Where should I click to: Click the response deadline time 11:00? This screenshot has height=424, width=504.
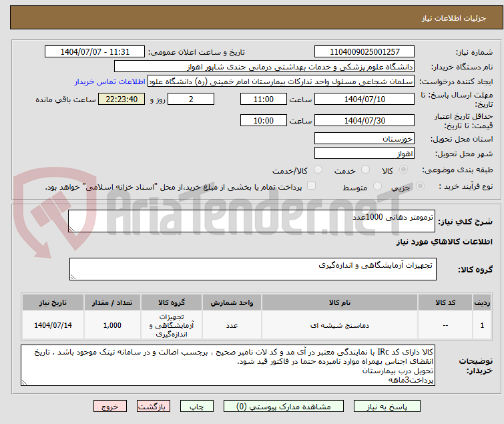[x=264, y=99]
